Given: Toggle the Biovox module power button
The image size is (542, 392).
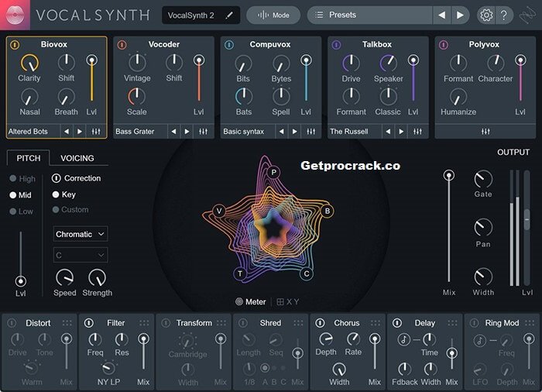Looking at the screenshot, I should pyautogui.click(x=15, y=45).
